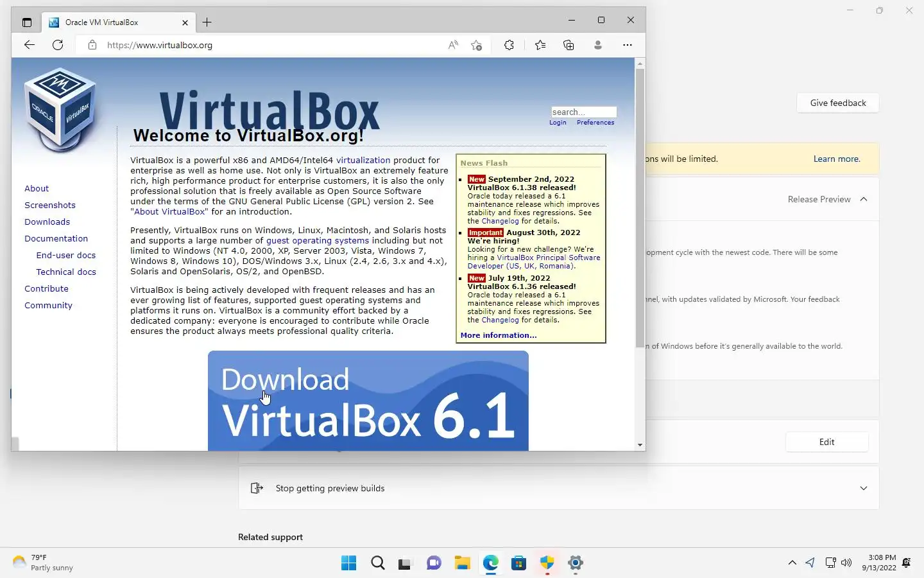The width and height of the screenshot is (924, 578).
Task: Open File Explorer from taskbar
Action: [462, 563]
